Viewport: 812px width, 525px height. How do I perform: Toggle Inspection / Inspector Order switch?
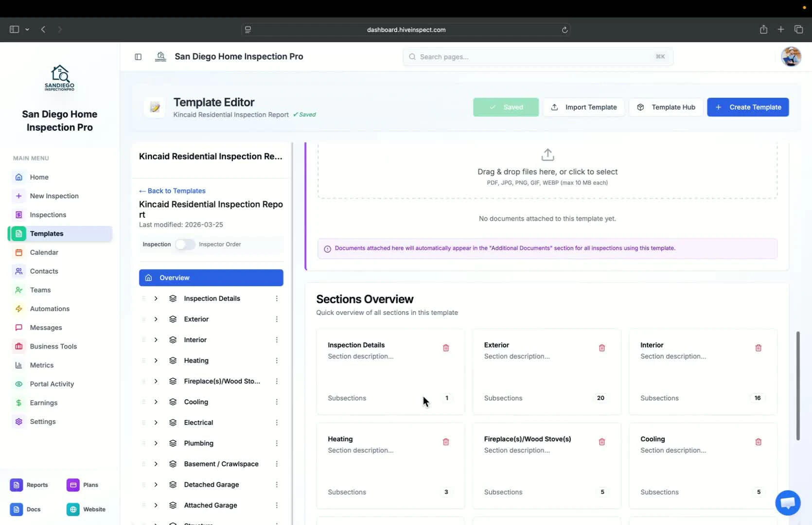185,245
